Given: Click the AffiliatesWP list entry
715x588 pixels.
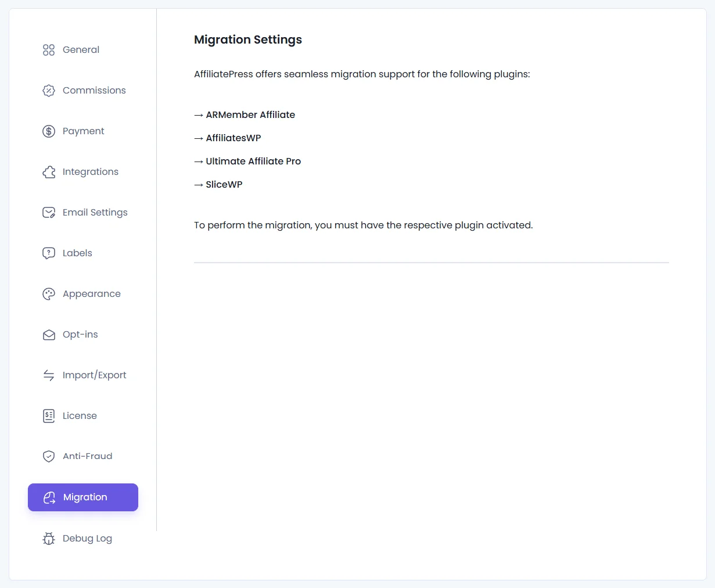Looking at the screenshot, I should pyautogui.click(x=228, y=138).
